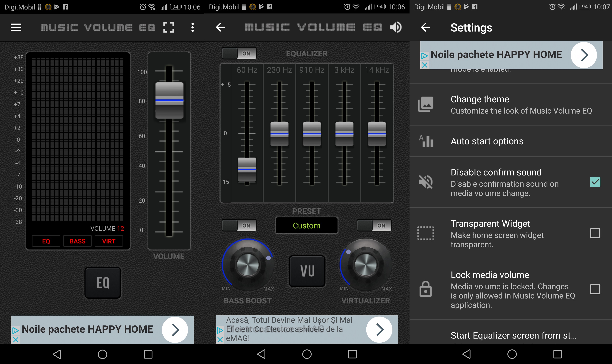The width and height of the screenshot is (612, 364).
Task: Open the hamburger navigation menu
Action: click(x=16, y=27)
